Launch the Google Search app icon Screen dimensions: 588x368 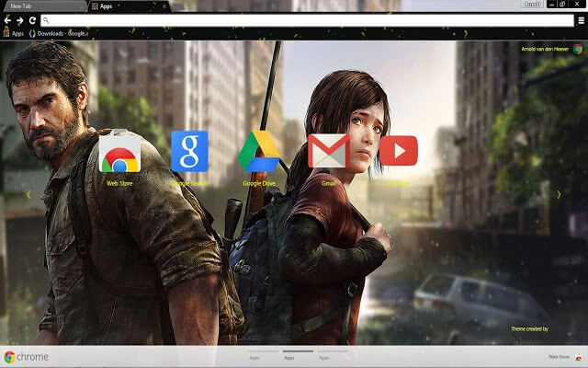(190, 151)
